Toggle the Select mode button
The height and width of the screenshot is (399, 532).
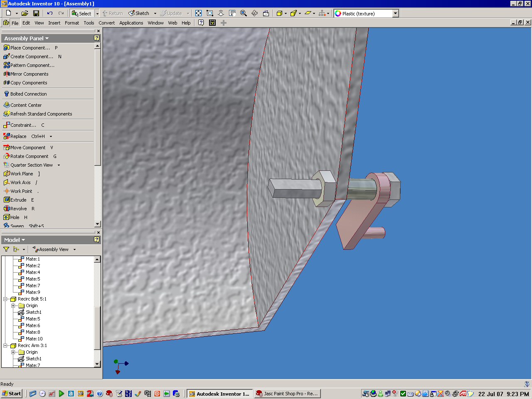point(81,13)
